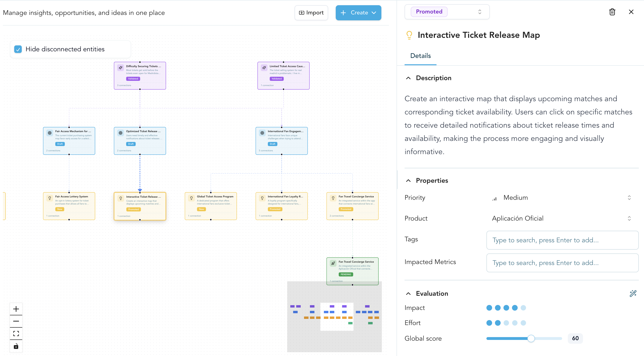Uncheck Hide disconnected entities checkbox
Viewport: 644px width, 356px height.
pyautogui.click(x=18, y=49)
